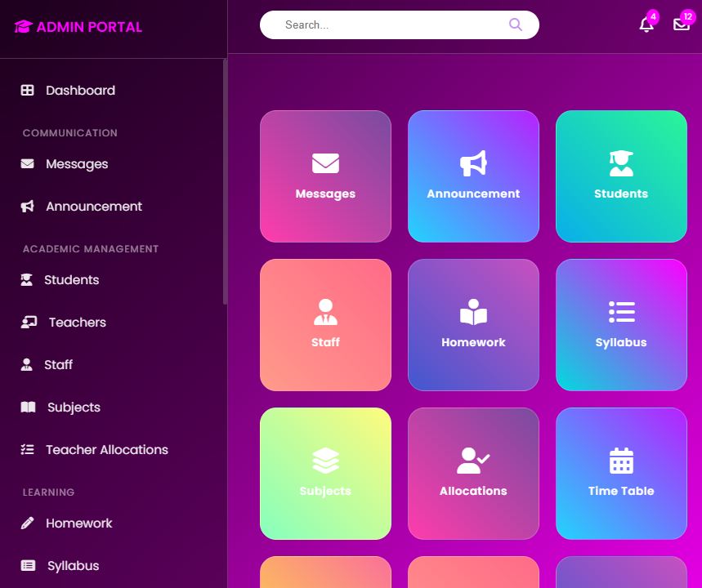This screenshot has height=588, width=702.
Task: Click the graduation cap logo icon
Action: click(23, 27)
